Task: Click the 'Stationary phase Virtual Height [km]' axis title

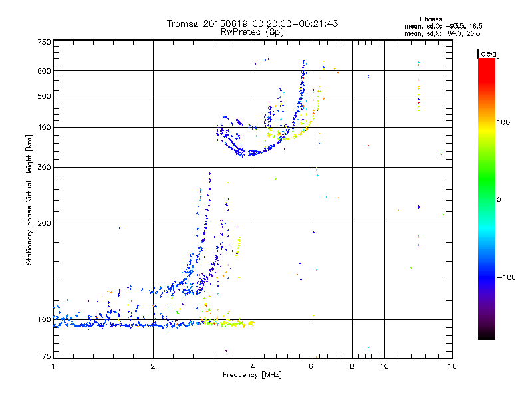Action: (x=29, y=199)
